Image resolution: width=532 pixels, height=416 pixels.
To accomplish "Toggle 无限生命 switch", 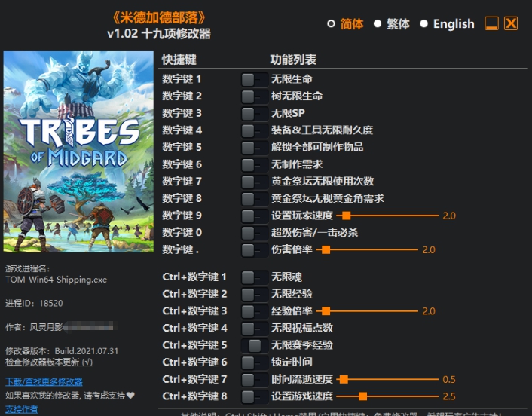I will pyautogui.click(x=255, y=80).
